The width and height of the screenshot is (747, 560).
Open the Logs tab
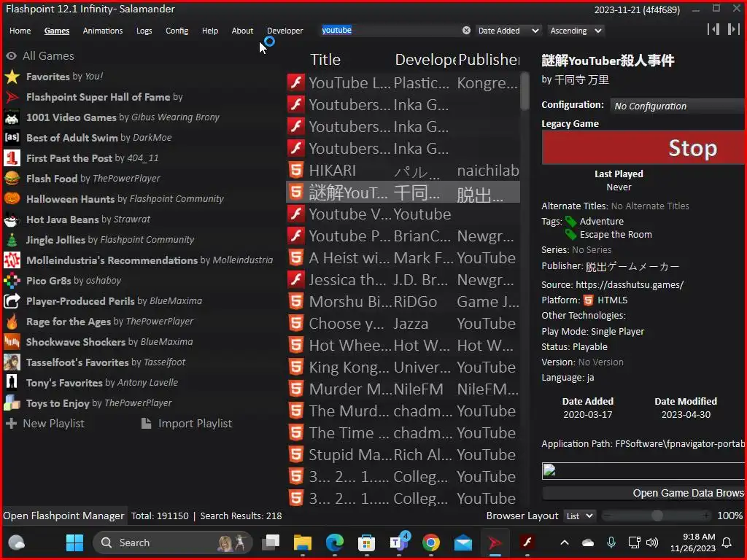tap(144, 31)
